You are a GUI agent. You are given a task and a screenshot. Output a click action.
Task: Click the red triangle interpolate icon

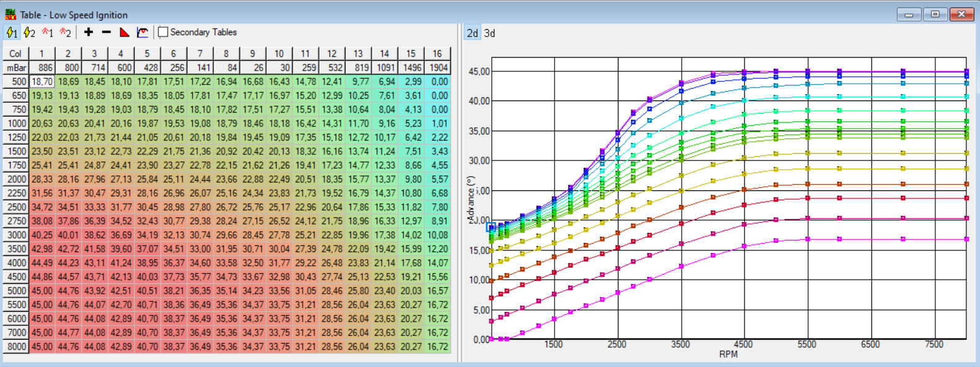tap(125, 32)
